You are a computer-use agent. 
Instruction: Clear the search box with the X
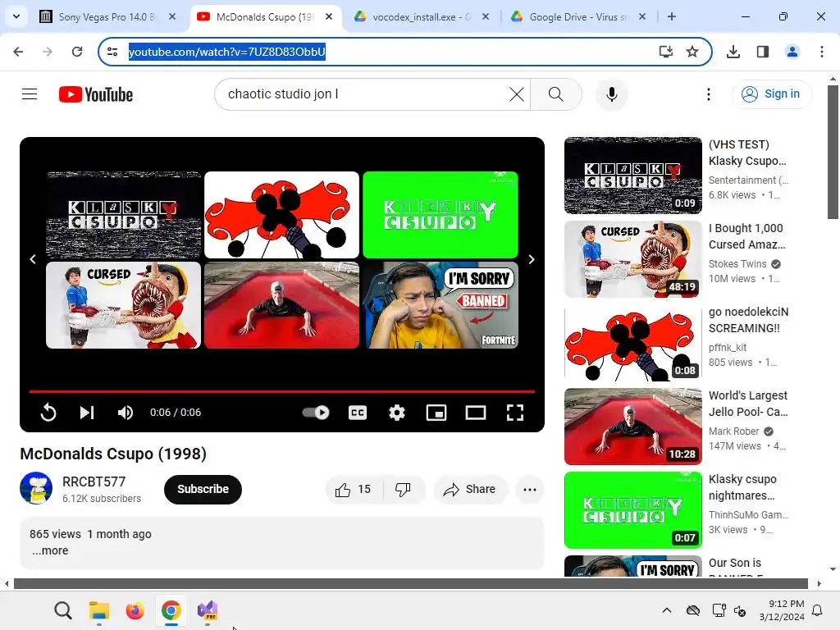tap(517, 94)
